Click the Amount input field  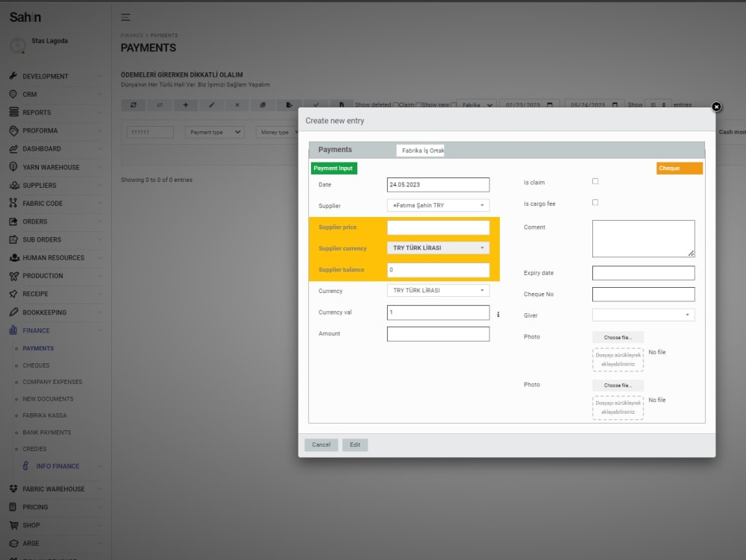click(438, 333)
